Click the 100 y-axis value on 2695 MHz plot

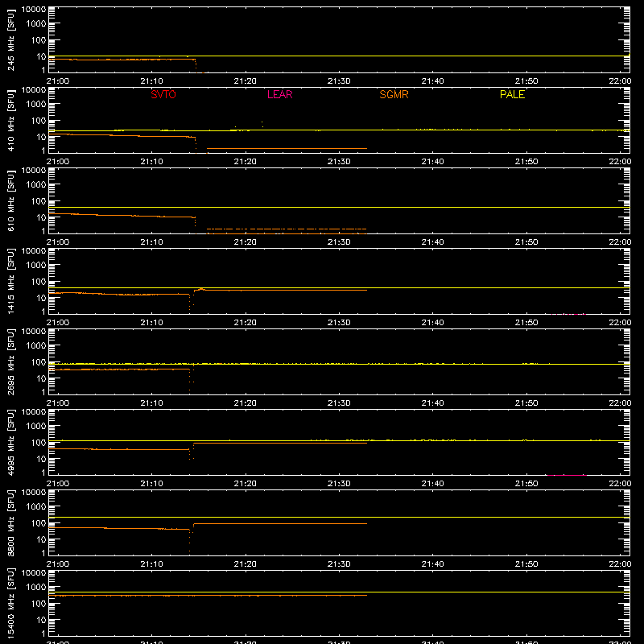[x=39, y=362]
